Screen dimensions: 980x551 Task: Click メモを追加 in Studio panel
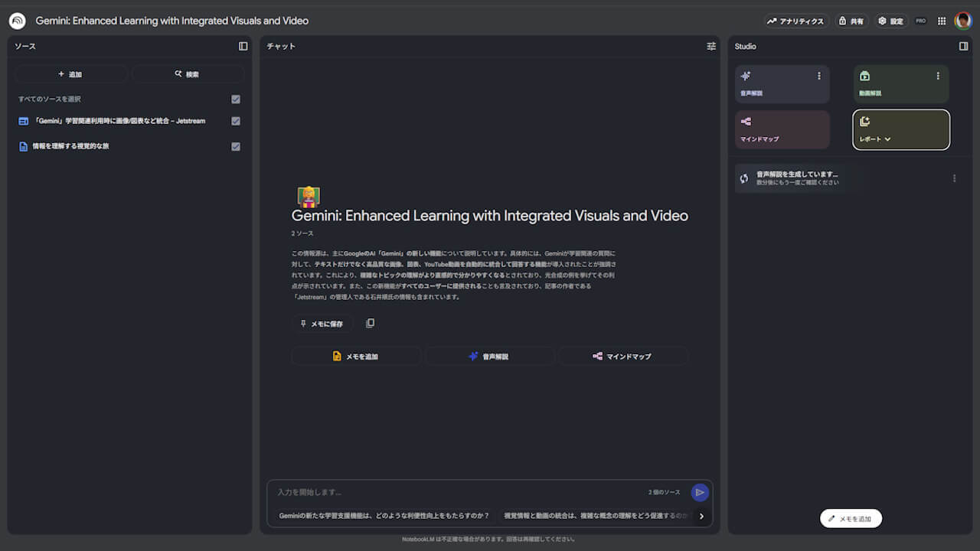click(851, 519)
